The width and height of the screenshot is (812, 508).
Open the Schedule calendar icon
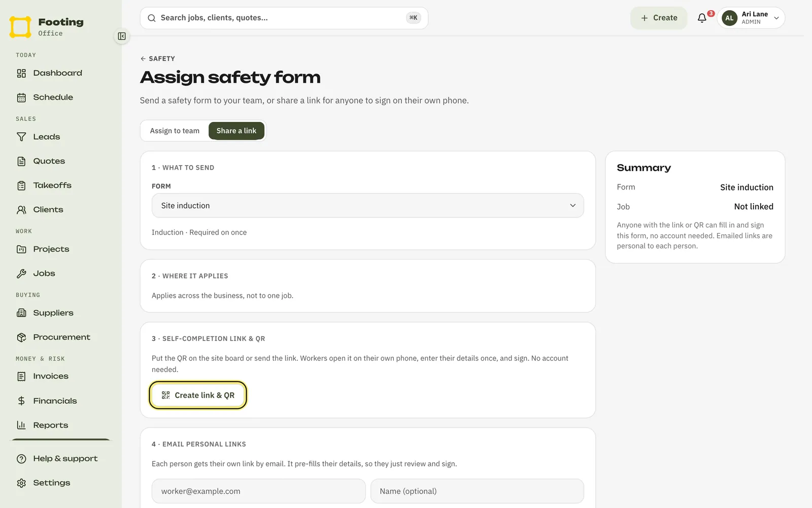(21, 98)
